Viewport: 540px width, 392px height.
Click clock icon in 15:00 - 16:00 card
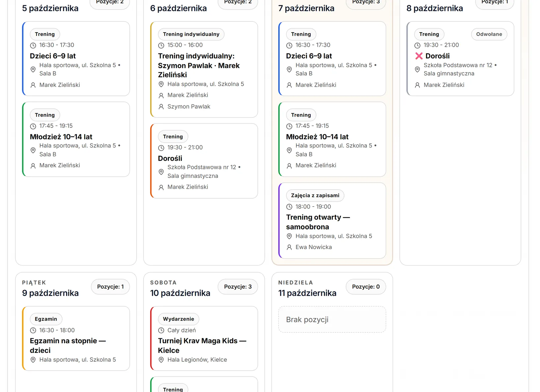point(161,45)
